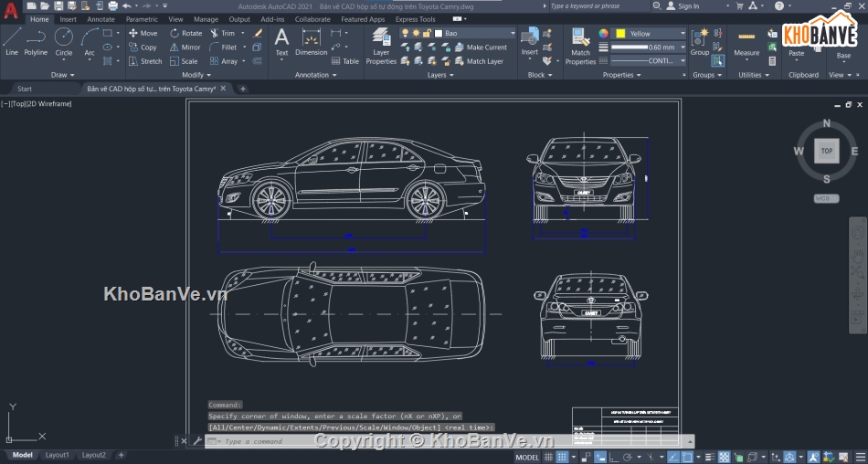
Task: Toggle ortho mode in status bar
Action: pos(613,457)
